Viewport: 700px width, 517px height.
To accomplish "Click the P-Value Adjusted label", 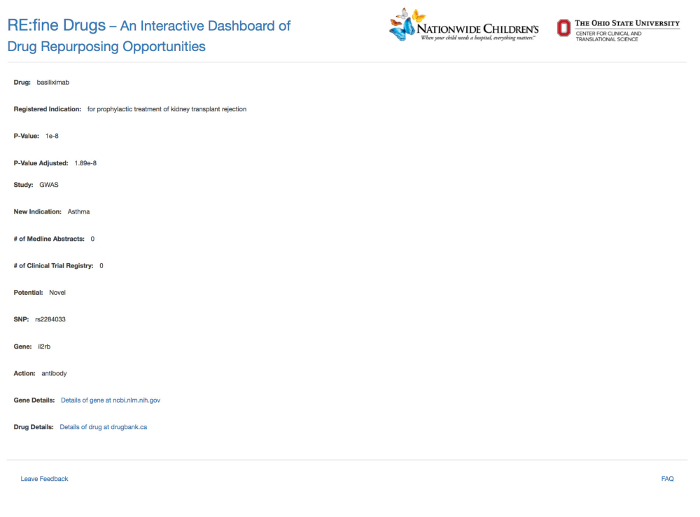I will pyautogui.click(x=41, y=163).
